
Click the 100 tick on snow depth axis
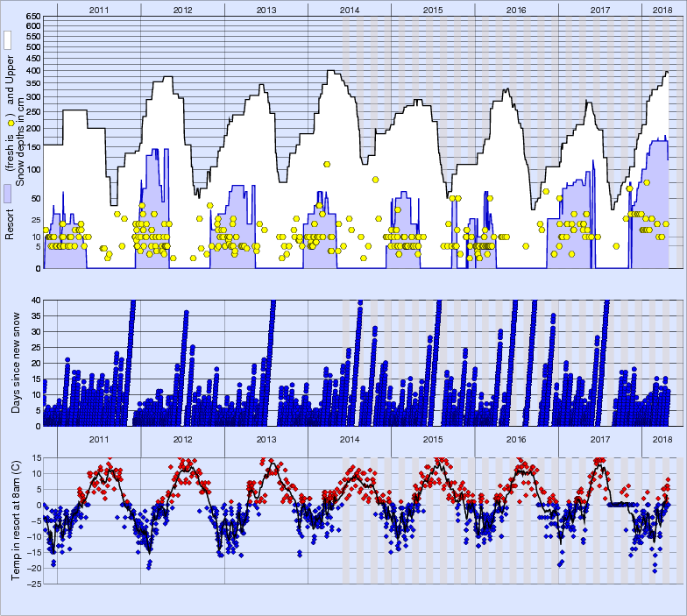pos(32,168)
